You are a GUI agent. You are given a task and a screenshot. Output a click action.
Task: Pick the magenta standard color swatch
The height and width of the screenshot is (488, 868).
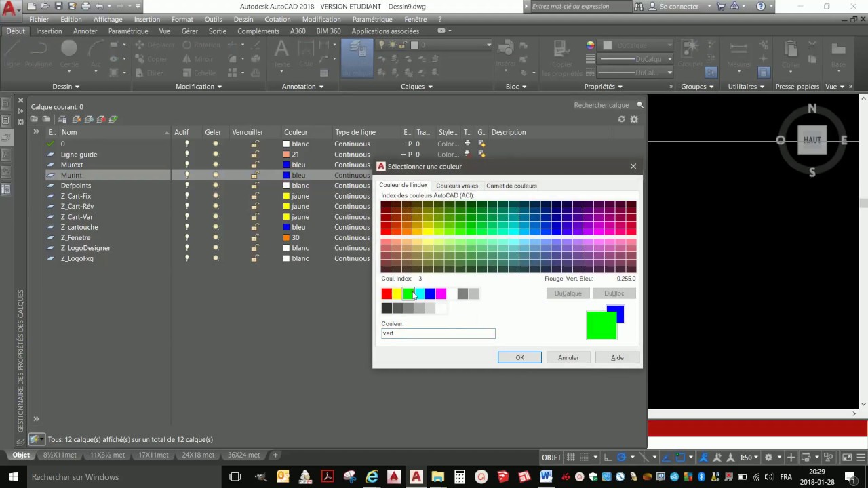441,293
